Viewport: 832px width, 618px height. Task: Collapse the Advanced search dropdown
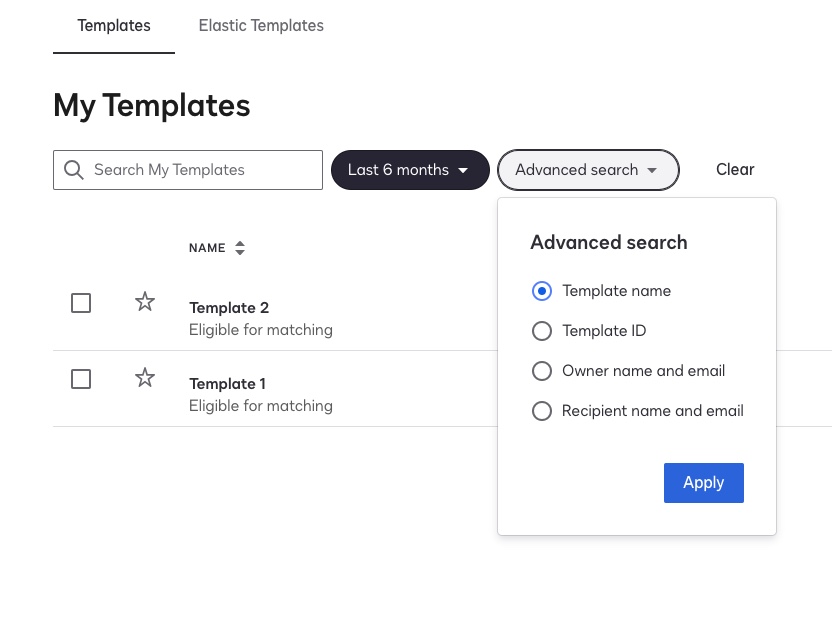(588, 170)
